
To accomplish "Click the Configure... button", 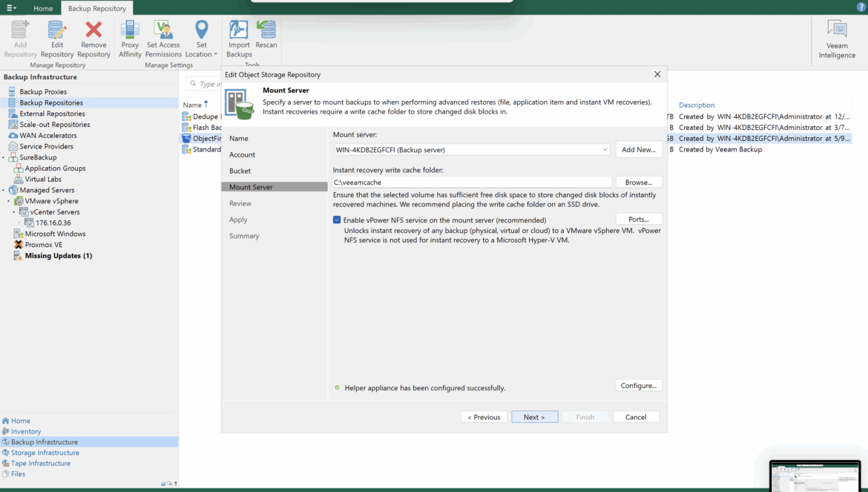I will pos(638,386).
